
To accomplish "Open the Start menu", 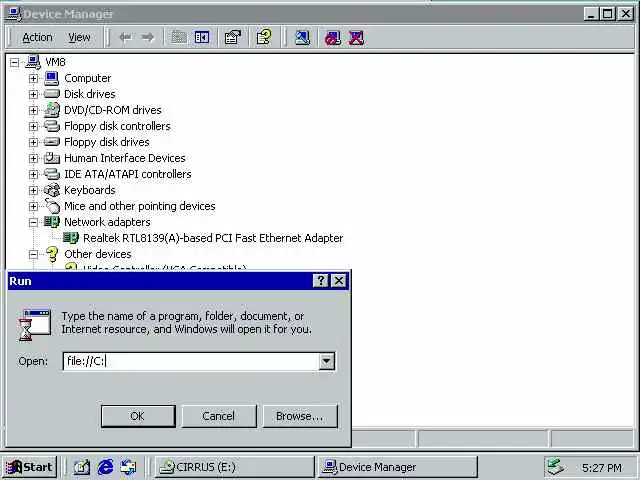I will [29, 467].
